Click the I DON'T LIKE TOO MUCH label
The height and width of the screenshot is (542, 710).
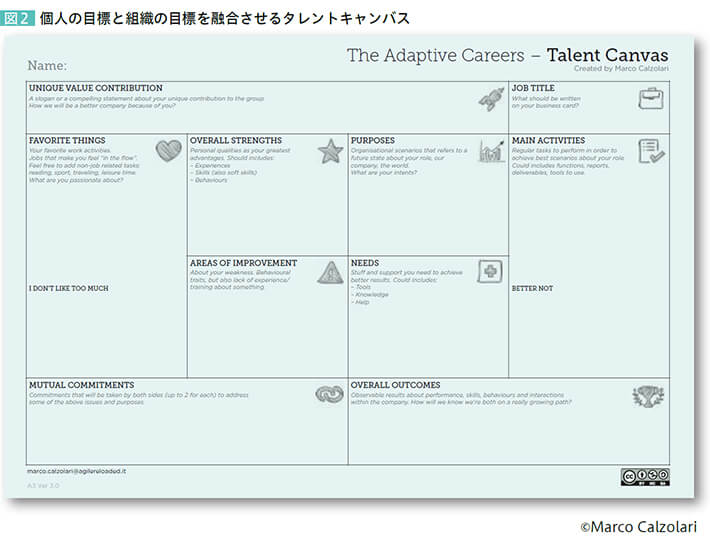[x=69, y=288]
